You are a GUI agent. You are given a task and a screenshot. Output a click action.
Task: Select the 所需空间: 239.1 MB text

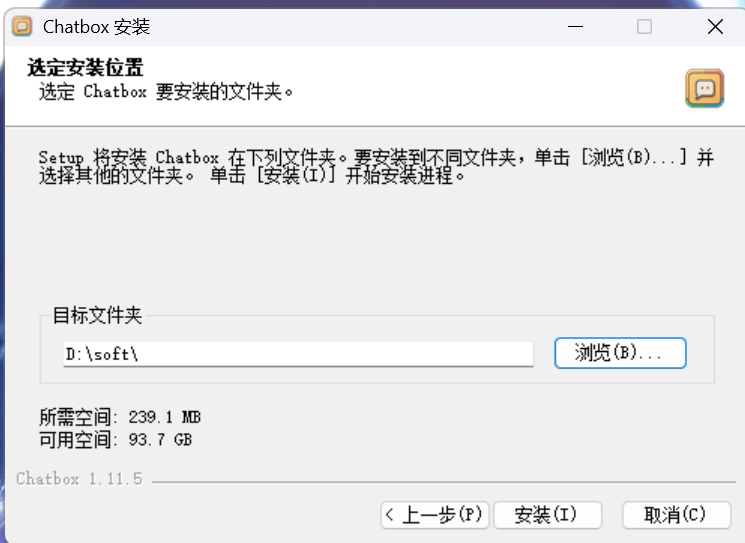click(x=120, y=417)
